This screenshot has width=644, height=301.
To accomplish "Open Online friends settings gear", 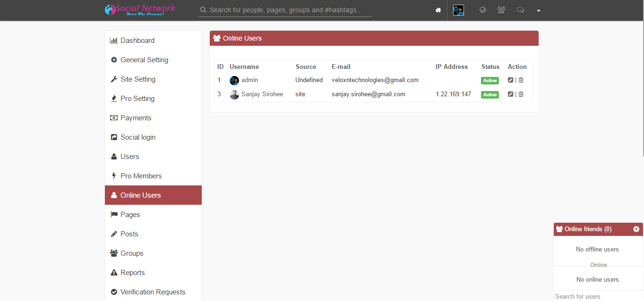I will [636, 229].
